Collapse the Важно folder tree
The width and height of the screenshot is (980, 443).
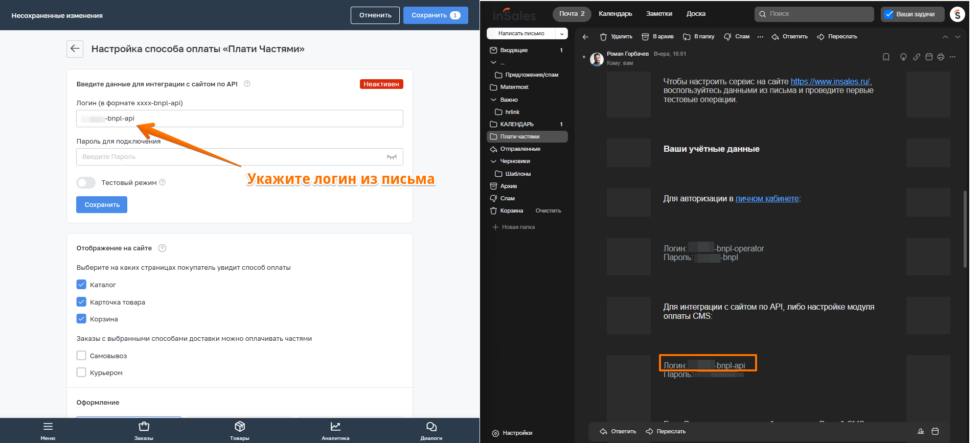click(493, 100)
